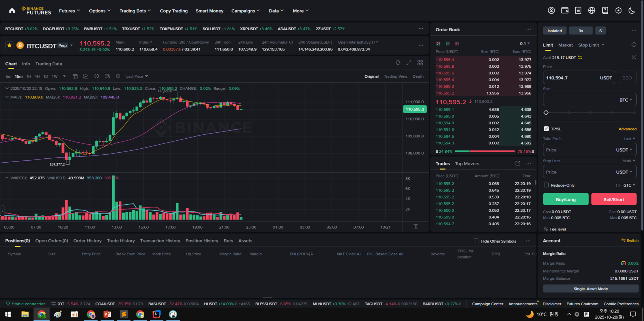Pop out the Trades panel

point(518,163)
